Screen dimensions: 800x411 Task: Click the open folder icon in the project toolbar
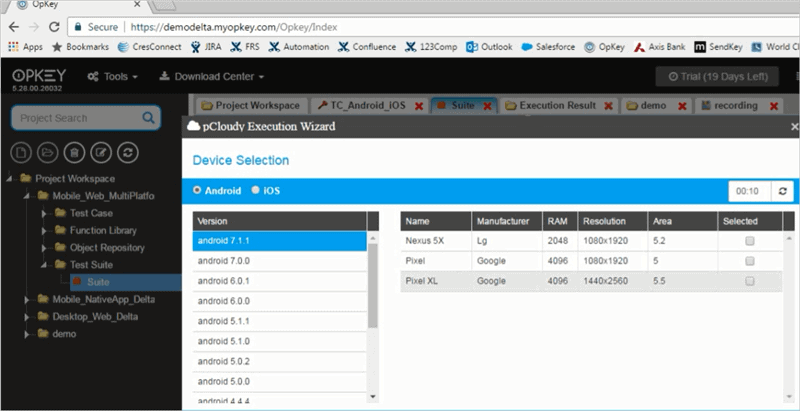click(x=48, y=153)
